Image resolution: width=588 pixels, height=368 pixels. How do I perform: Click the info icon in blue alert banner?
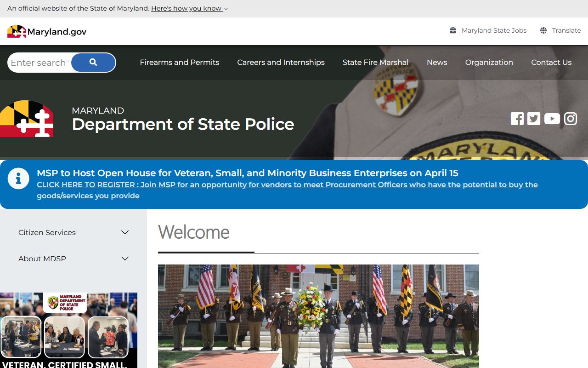(19, 179)
